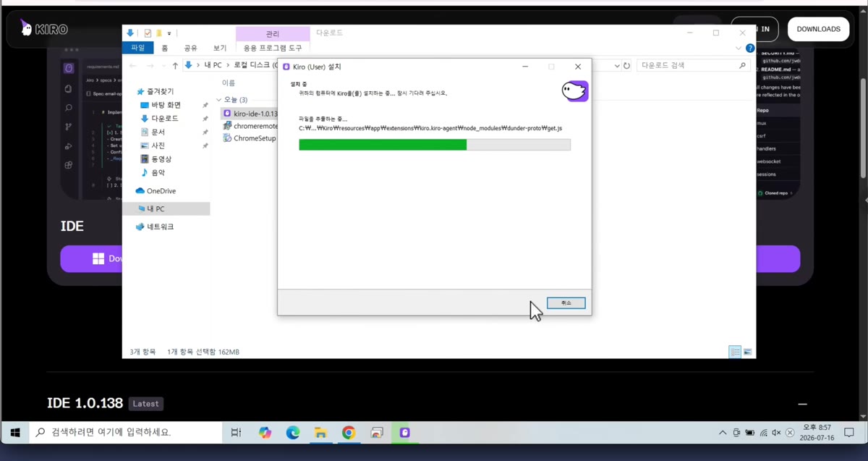The height and width of the screenshot is (461, 868).
Task: Refresh the folder with the reload icon
Action: (x=626, y=65)
